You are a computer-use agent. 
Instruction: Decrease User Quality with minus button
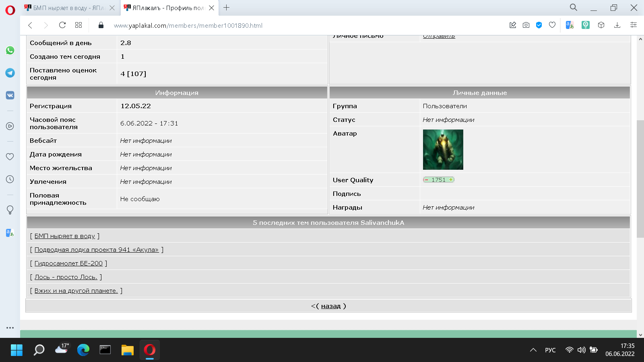tap(427, 180)
